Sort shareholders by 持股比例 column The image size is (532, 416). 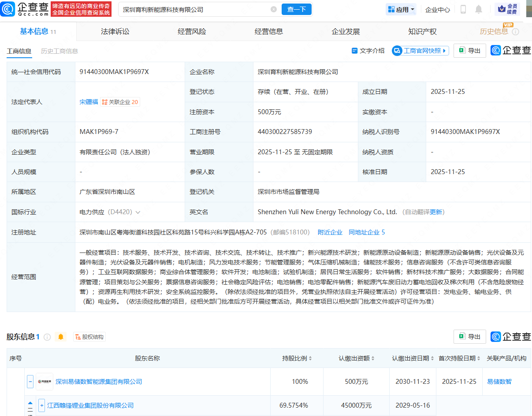pyautogui.click(x=311, y=358)
